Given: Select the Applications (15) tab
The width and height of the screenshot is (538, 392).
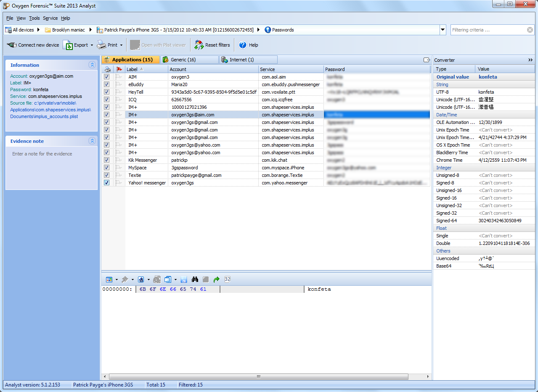Looking at the screenshot, I should tap(130, 60).
